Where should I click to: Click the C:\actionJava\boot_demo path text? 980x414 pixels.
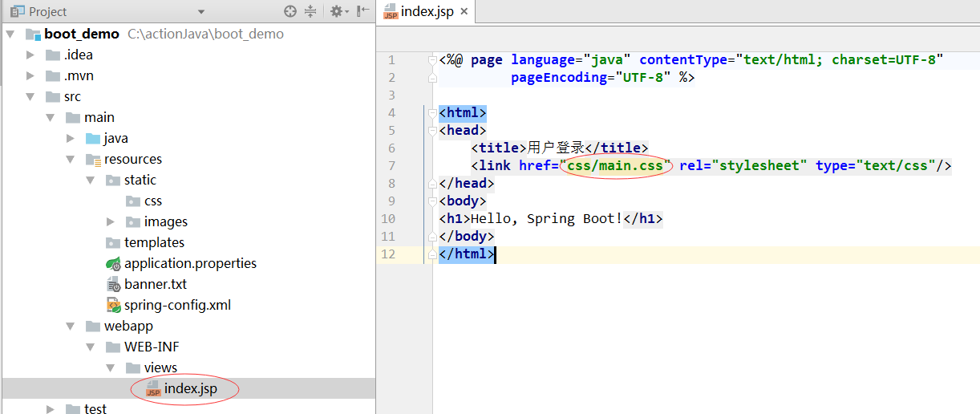point(205,34)
